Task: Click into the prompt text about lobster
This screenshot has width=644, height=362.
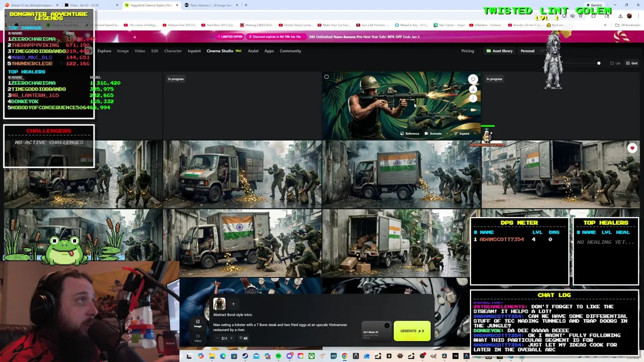Action: 280,327
